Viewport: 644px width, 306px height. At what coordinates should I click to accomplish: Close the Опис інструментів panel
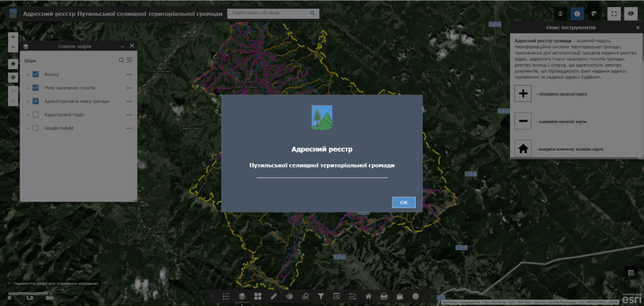[638, 28]
